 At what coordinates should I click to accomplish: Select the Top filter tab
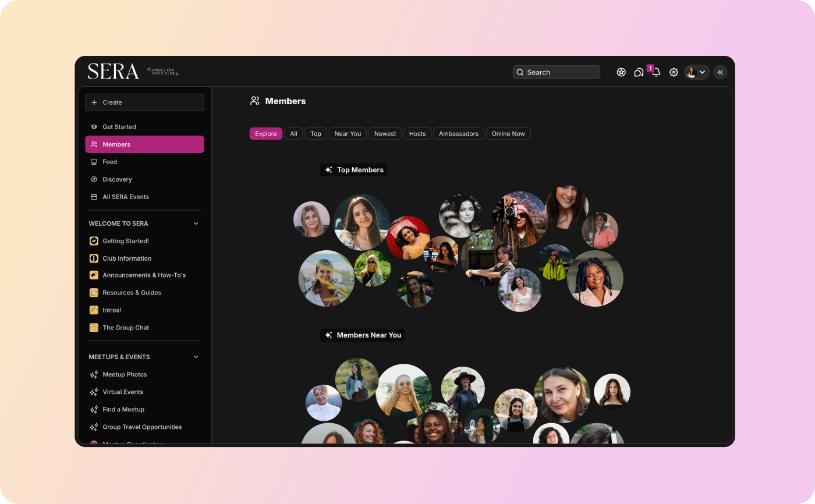coord(316,134)
